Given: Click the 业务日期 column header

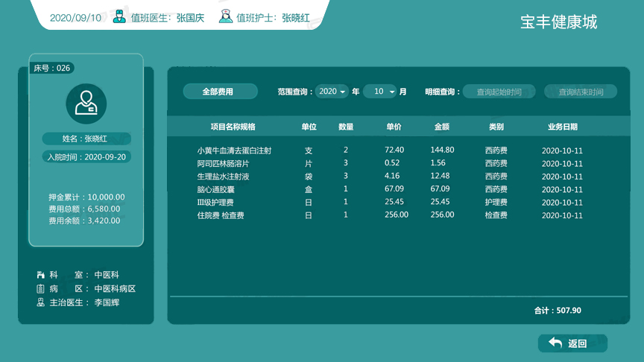Looking at the screenshot, I should [x=562, y=127].
